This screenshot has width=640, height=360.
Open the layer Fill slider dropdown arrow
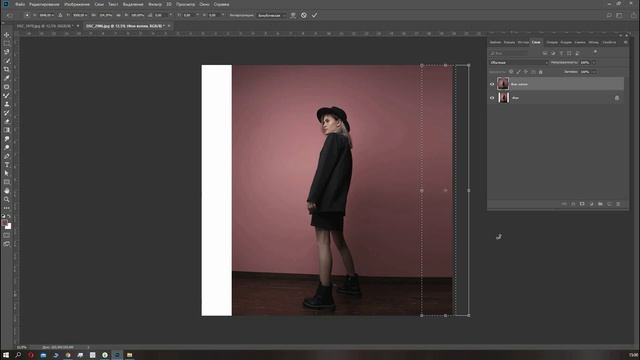click(x=594, y=72)
